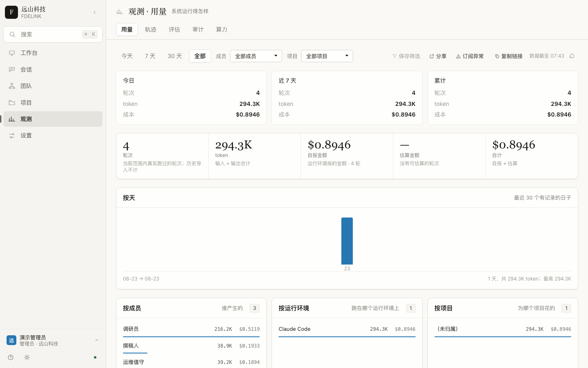
Task: Click the search magnifier icon
Action: (x=12, y=34)
